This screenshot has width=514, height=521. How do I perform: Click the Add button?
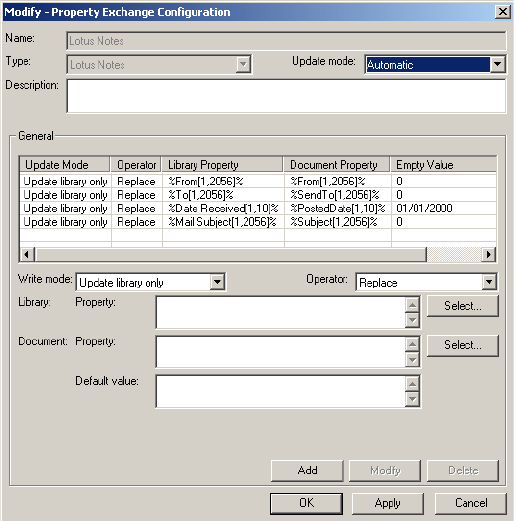pyautogui.click(x=307, y=470)
